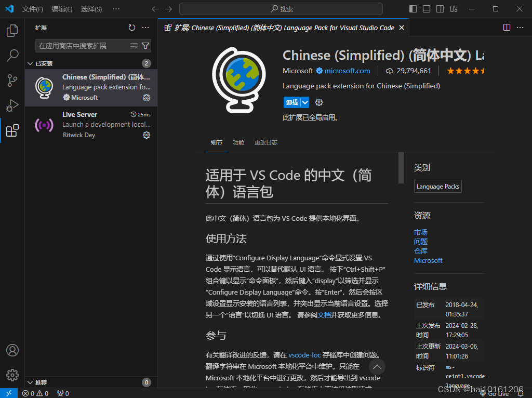Open Source Control view
The height and width of the screenshot is (398, 532).
[x=12, y=81]
